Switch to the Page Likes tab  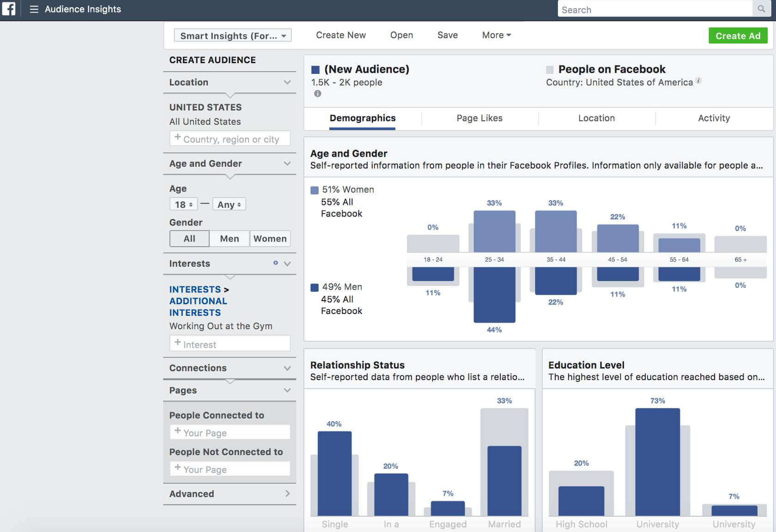click(x=479, y=118)
